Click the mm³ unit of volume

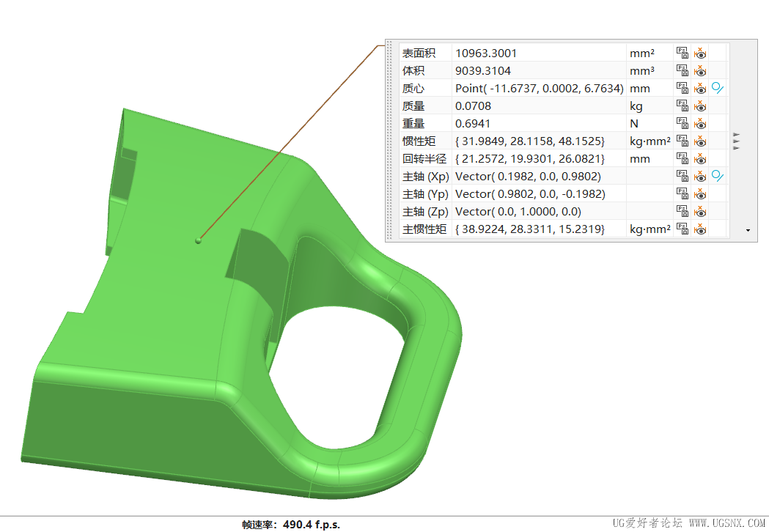pyautogui.click(x=642, y=70)
